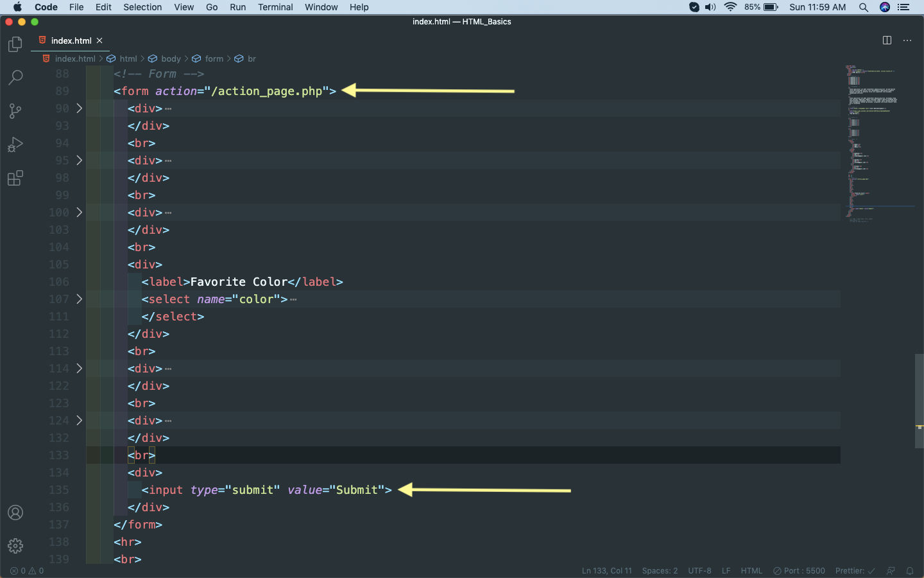Viewport: 924px width, 578px height.
Task: Open the File menu
Action: 76,7
